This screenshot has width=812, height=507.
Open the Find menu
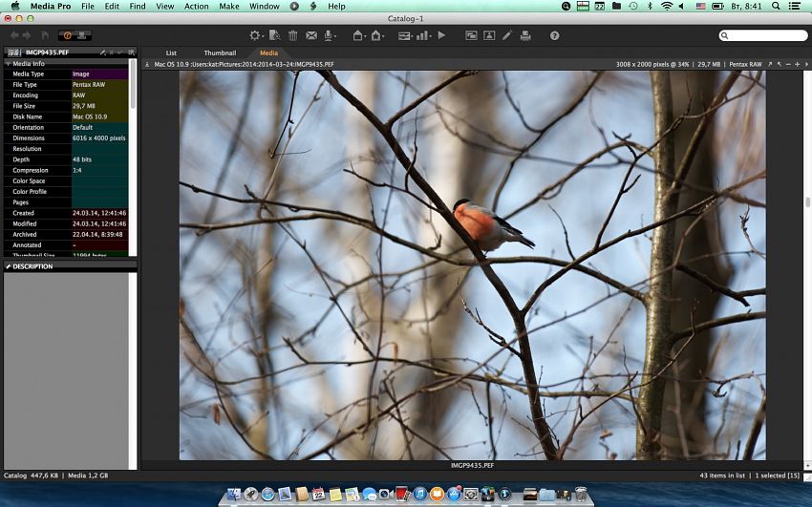[x=138, y=7]
